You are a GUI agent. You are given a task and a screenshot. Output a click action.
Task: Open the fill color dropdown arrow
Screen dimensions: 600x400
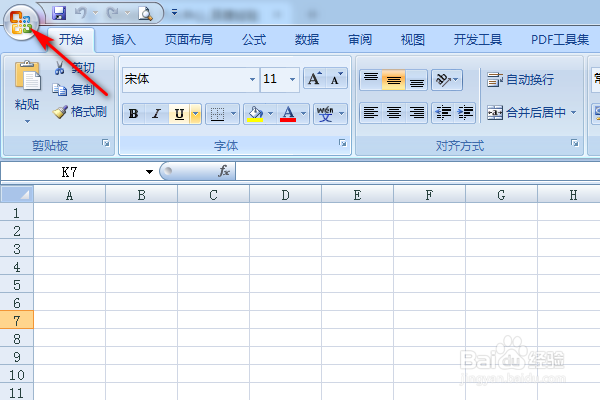tap(271, 114)
